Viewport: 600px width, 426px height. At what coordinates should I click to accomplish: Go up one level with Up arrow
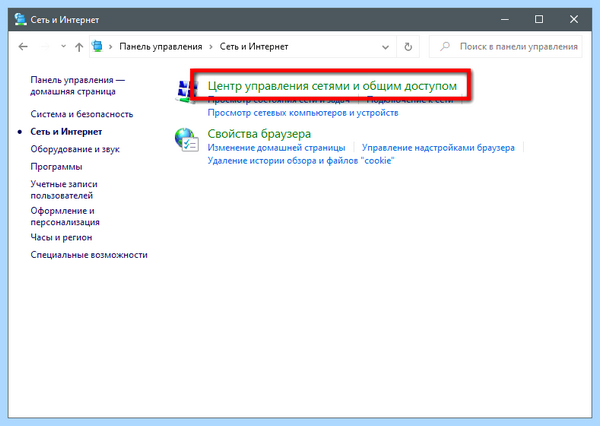click(x=79, y=47)
